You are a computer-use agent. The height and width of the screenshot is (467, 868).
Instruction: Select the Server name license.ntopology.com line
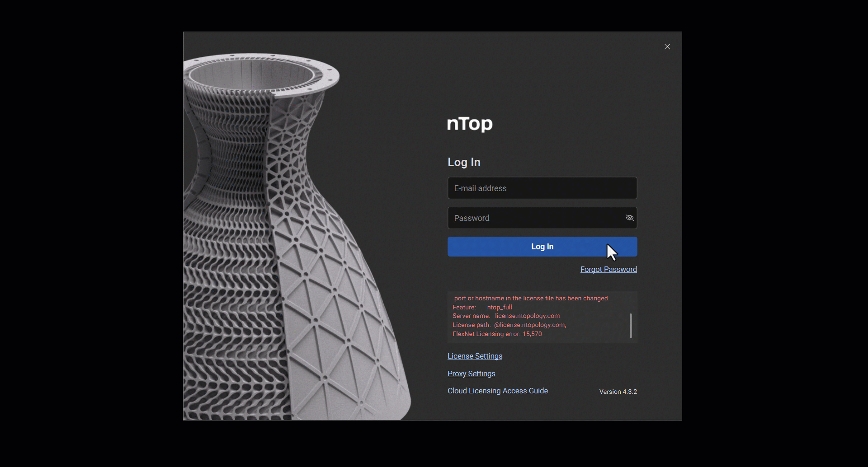(x=506, y=316)
